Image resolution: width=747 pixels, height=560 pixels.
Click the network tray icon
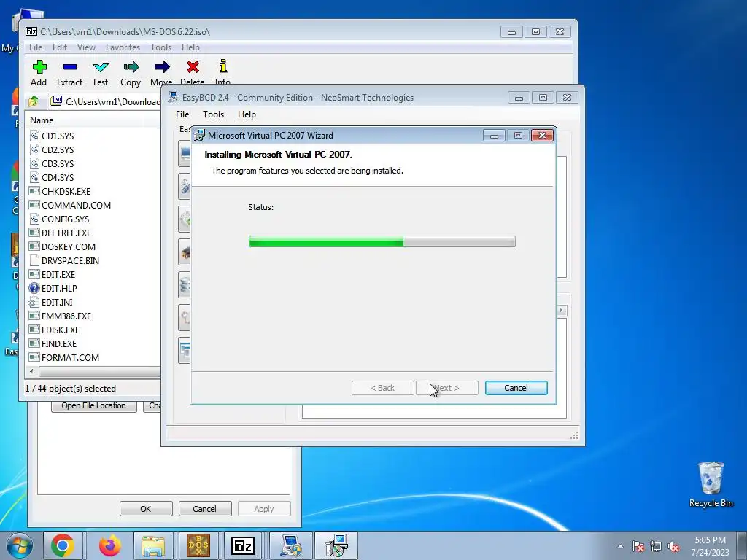656,546
